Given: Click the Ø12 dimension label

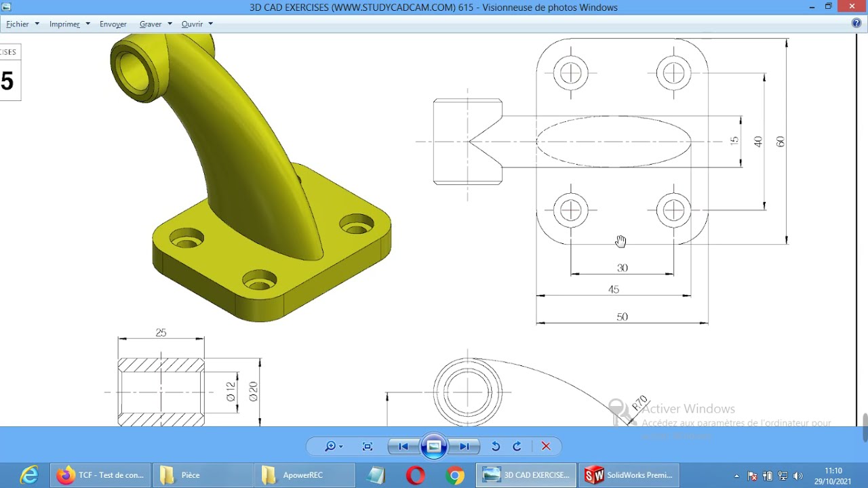Looking at the screenshot, I should click(231, 392).
